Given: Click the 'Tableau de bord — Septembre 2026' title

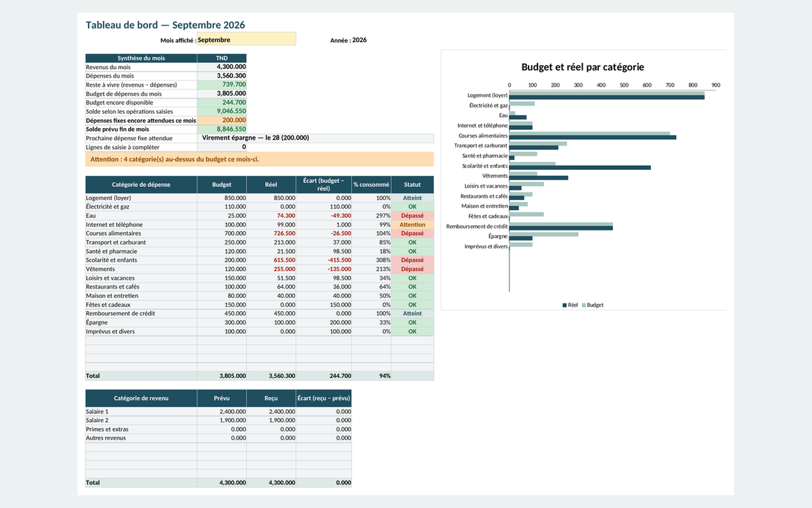Looking at the screenshot, I should [165, 25].
